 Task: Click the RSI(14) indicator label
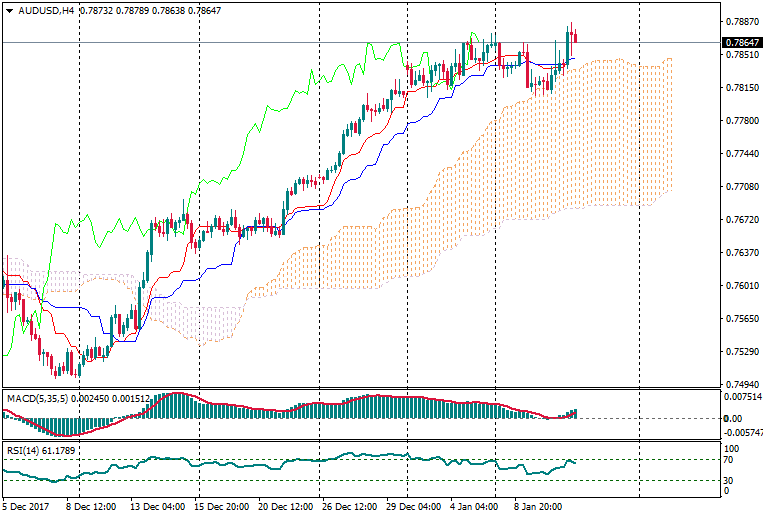point(22,450)
